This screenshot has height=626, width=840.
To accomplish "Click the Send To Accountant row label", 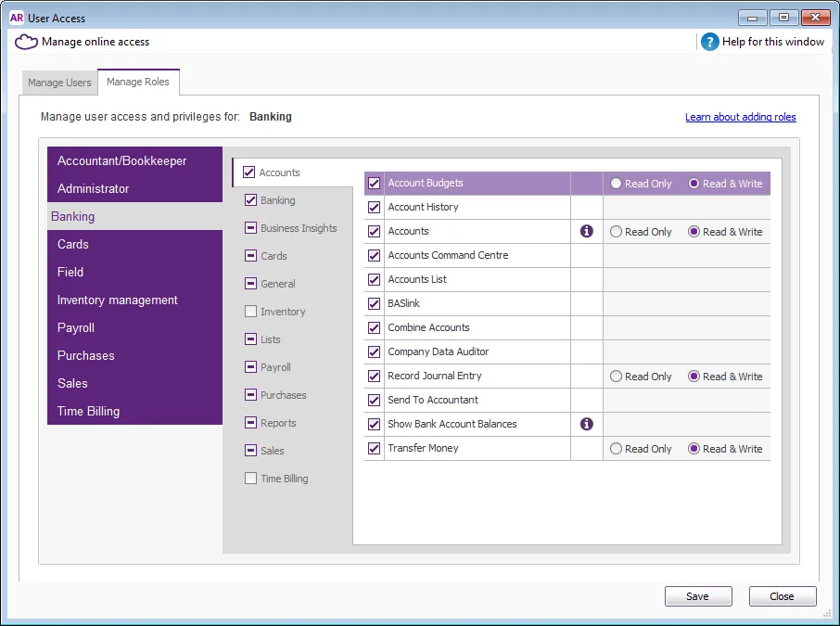I will click(x=433, y=400).
